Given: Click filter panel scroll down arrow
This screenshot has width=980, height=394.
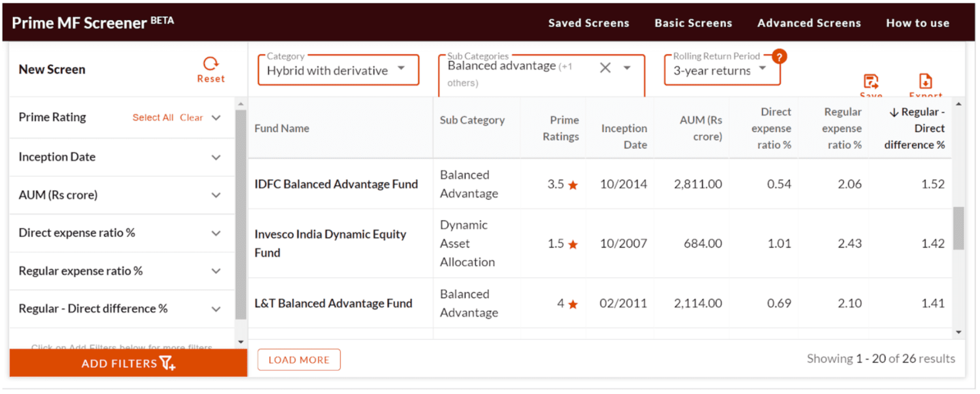Looking at the screenshot, I should click(x=241, y=342).
